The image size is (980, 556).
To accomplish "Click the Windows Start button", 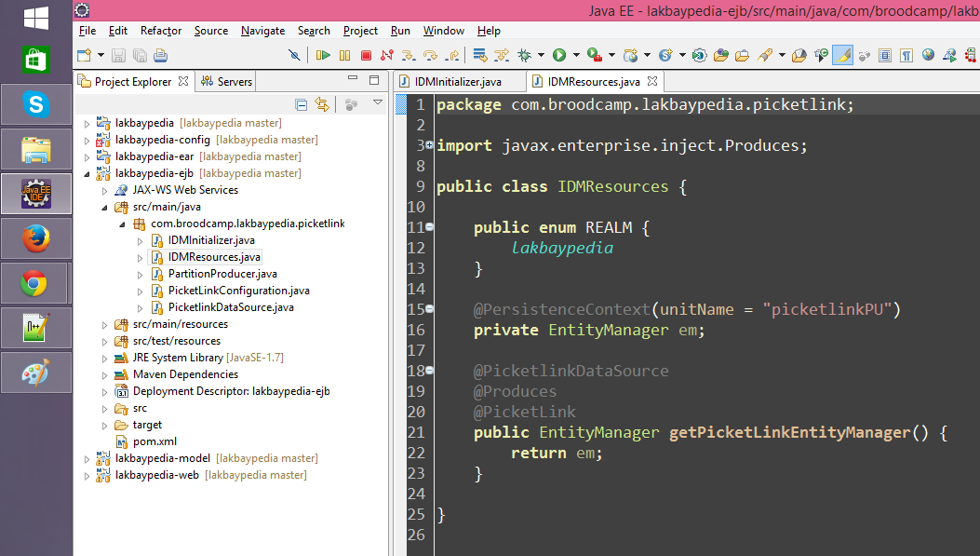I will pos(36,17).
